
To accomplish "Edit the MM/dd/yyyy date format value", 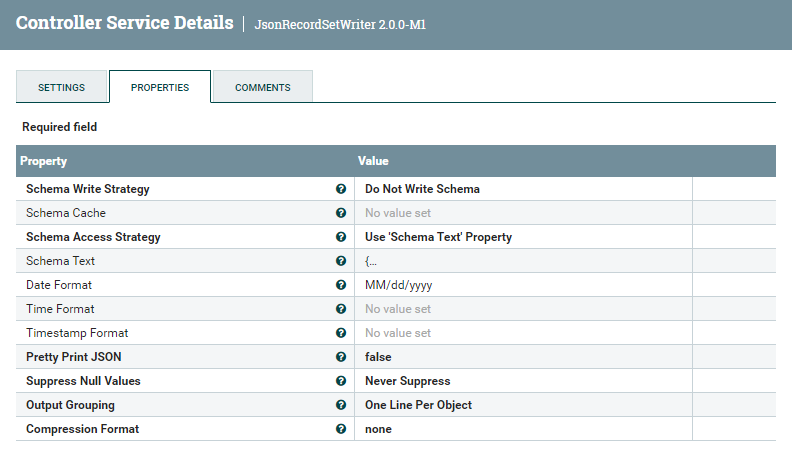I will 398,285.
